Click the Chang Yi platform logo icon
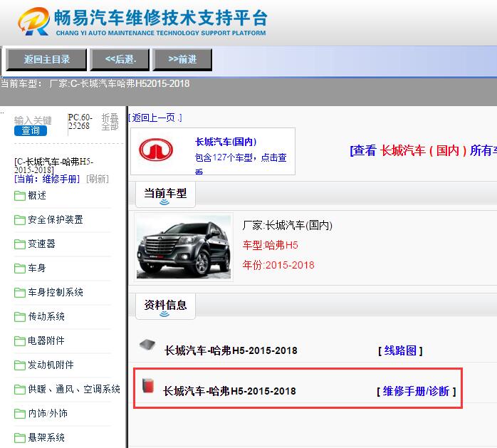Image resolution: width=497 pixels, height=448 pixels. tap(33, 21)
